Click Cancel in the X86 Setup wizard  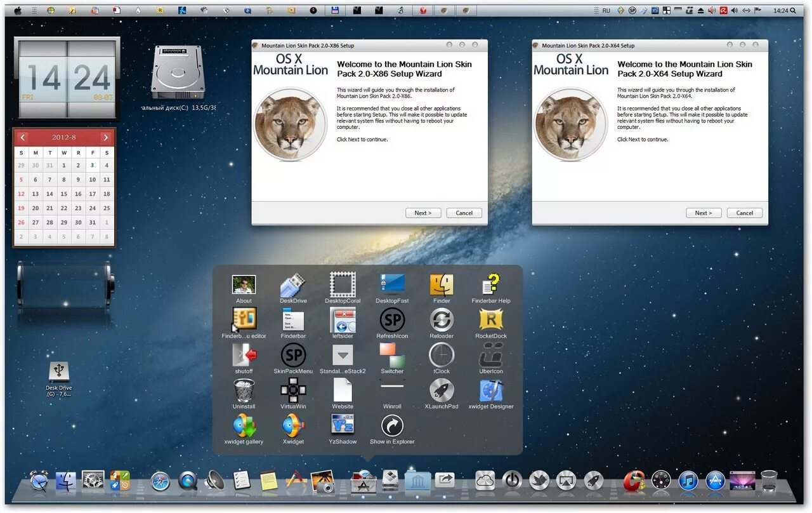pos(464,213)
